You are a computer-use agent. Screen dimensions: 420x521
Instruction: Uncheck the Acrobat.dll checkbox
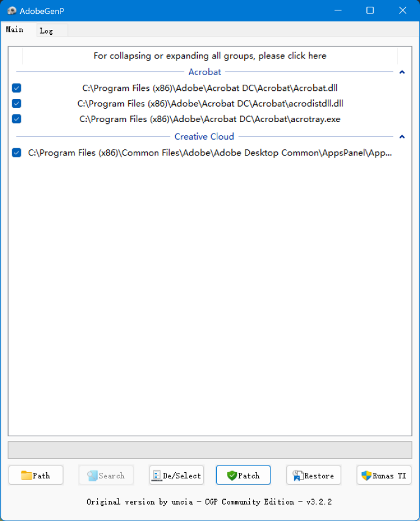16,88
